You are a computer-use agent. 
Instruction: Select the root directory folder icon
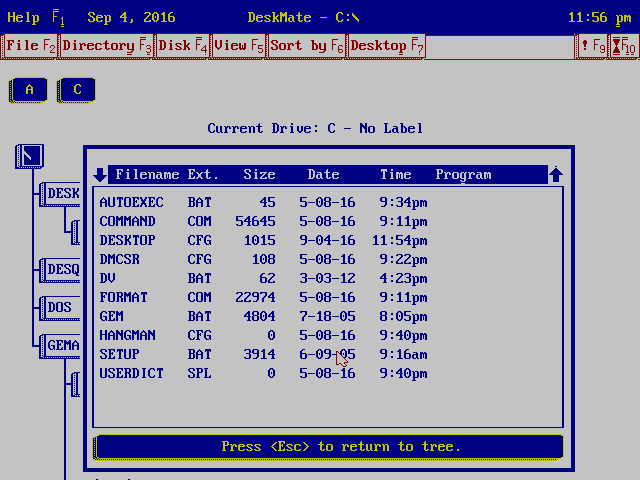tap(30, 156)
